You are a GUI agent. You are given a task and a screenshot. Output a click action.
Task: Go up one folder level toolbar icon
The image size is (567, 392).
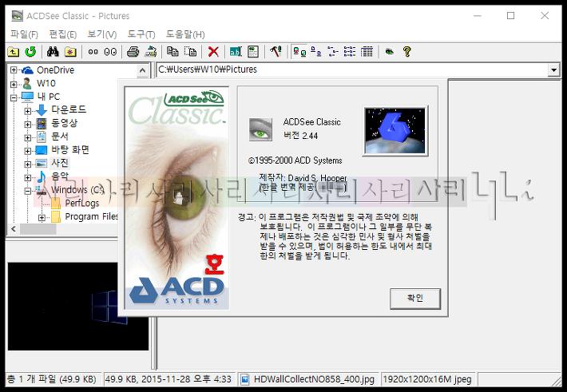coord(14,52)
